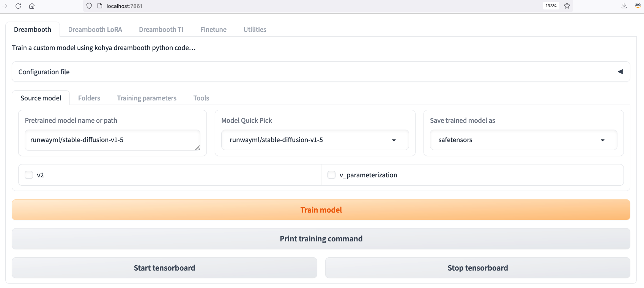Click the 133% zoom level badge
This screenshot has height=288, width=644.
[551, 6]
